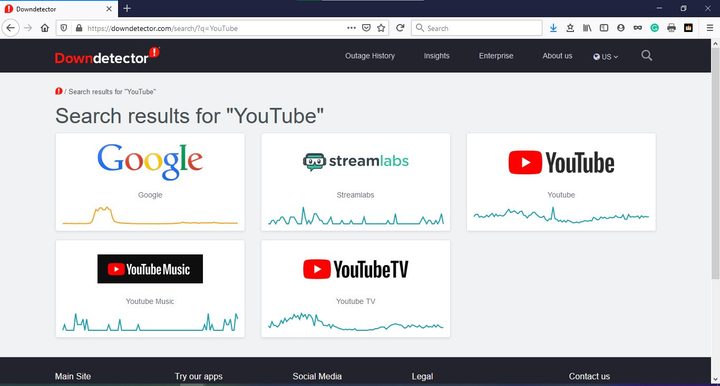
Task: Open About us in navigation
Action: click(x=557, y=56)
